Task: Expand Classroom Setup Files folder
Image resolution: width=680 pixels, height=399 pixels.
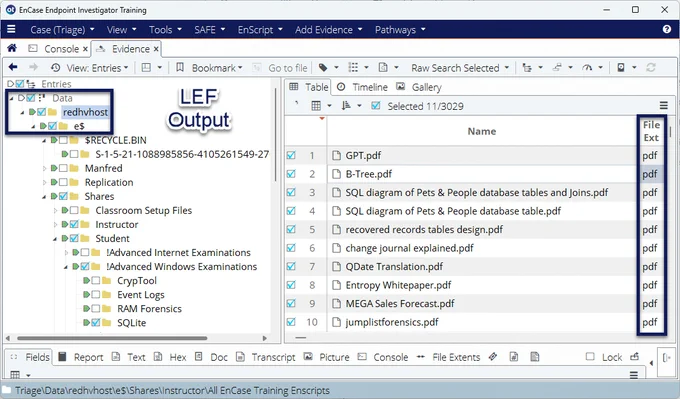Action: pyautogui.click(x=55, y=211)
